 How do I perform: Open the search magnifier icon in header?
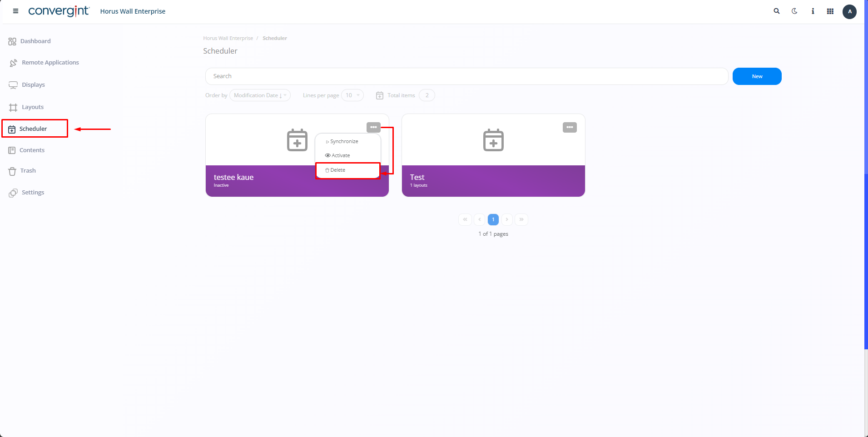pos(777,11)
